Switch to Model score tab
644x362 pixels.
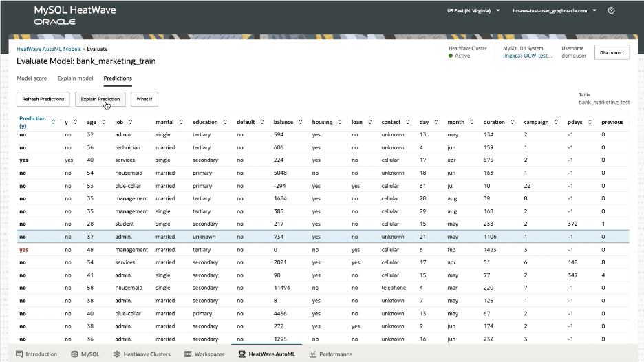coord(32,78)
